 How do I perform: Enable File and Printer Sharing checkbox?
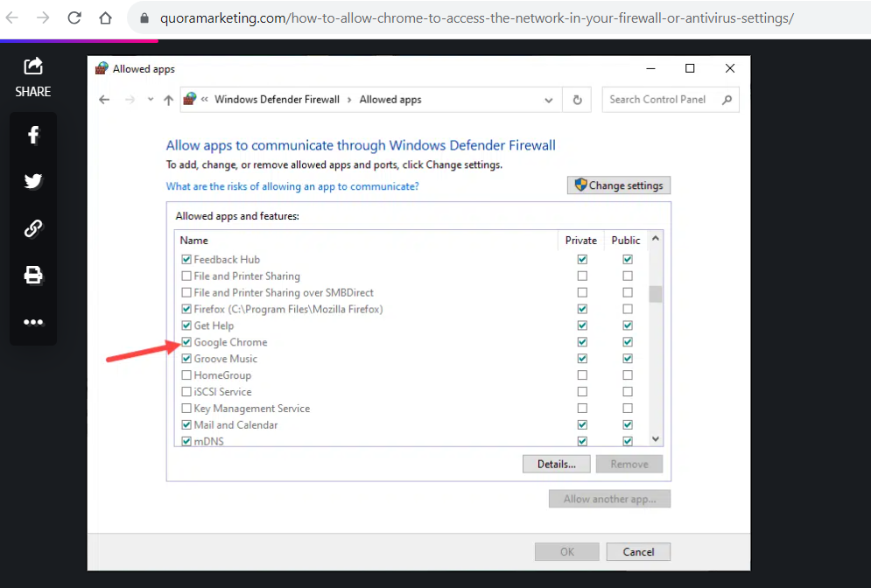click(x=186, y=276)
